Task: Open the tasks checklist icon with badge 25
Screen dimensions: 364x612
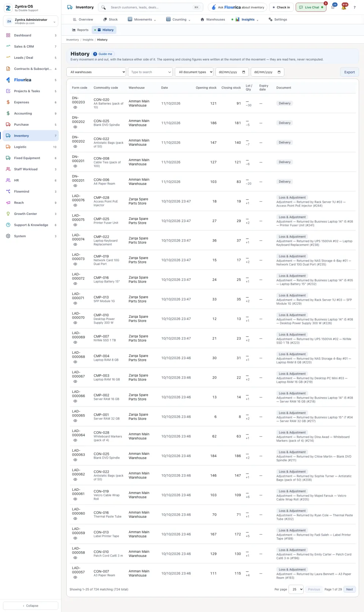Action: 333,7
